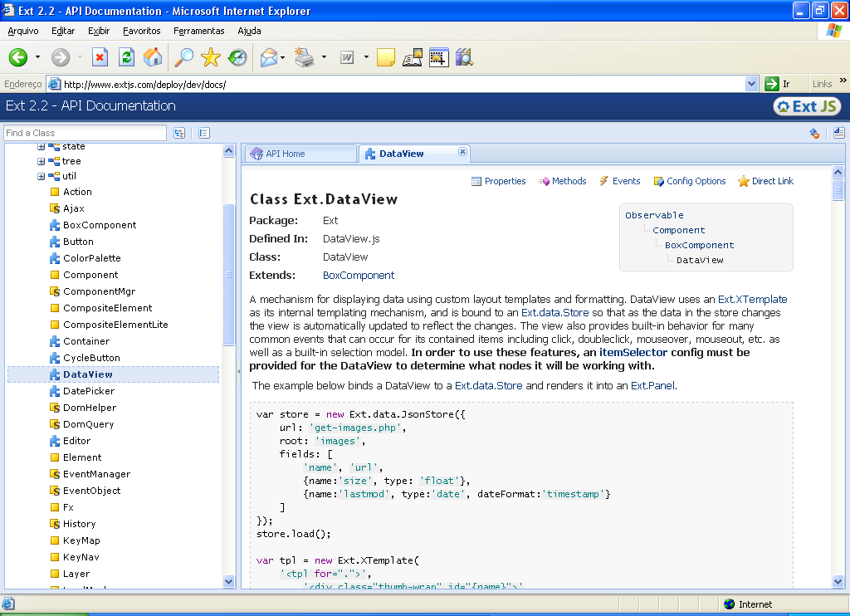Click the class tree scrollbar down arrow
The image size is (850, 616).
(x=229, y=581)
